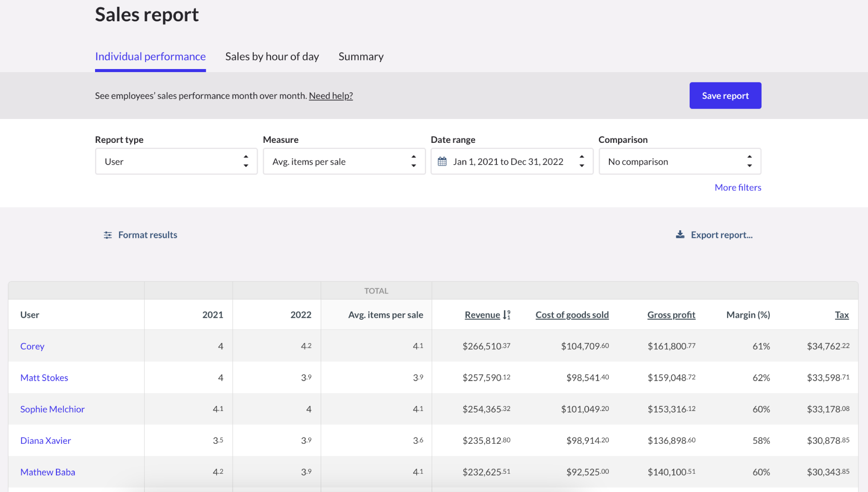Screen dimensions: 868x492
Task: Sort table by Gross profit
Action: [x=671, y=315]
